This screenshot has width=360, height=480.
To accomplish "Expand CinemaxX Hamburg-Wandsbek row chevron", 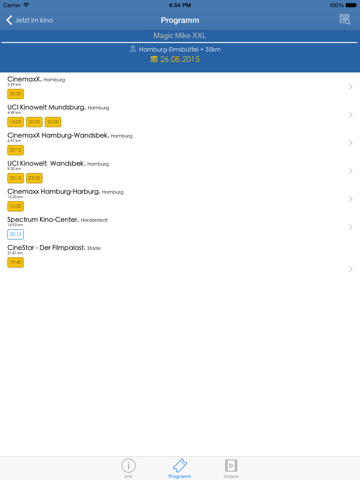I will pyautogui.click(x=350, y=143).
